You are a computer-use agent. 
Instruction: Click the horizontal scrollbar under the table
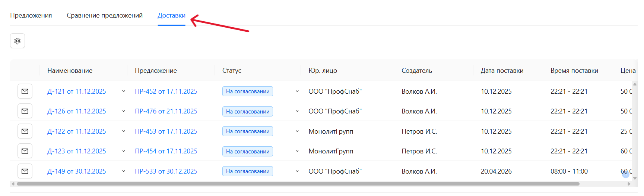[298, 184]
